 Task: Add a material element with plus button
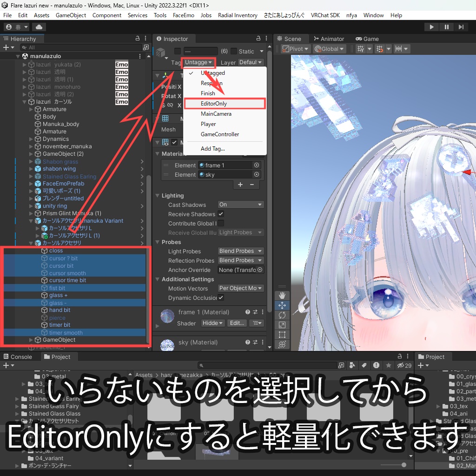click(x=240, y=185)
